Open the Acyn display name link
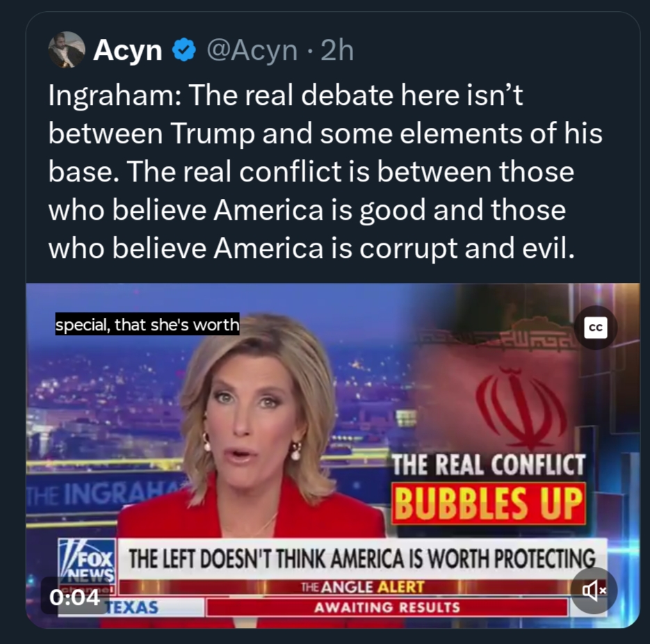The width and height of the screenshot is (650, 644). tap(128, 50)
